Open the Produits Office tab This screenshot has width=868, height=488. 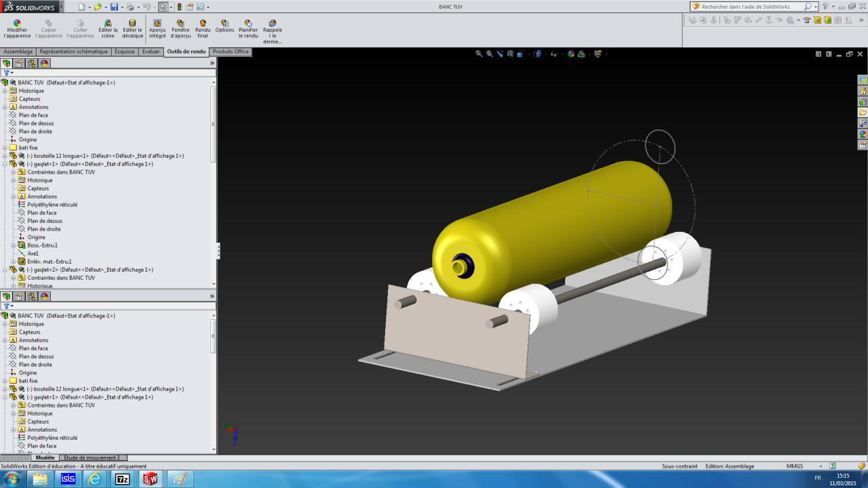click(231, 52)
